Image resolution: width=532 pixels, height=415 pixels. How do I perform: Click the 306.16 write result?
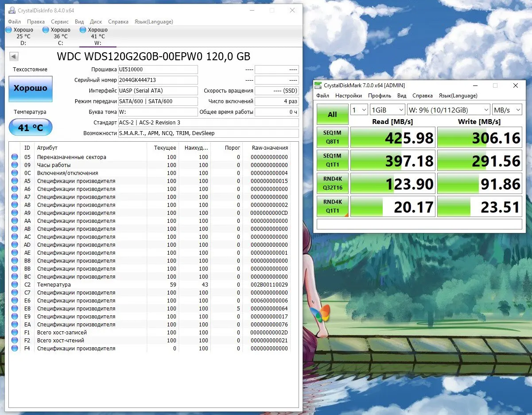(x=480, y=137)
